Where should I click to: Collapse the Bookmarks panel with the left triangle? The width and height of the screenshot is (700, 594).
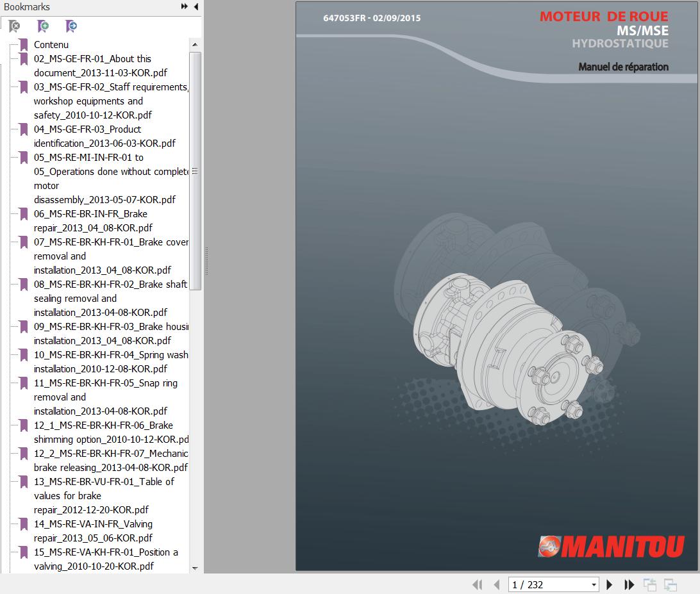coord(196,6)
